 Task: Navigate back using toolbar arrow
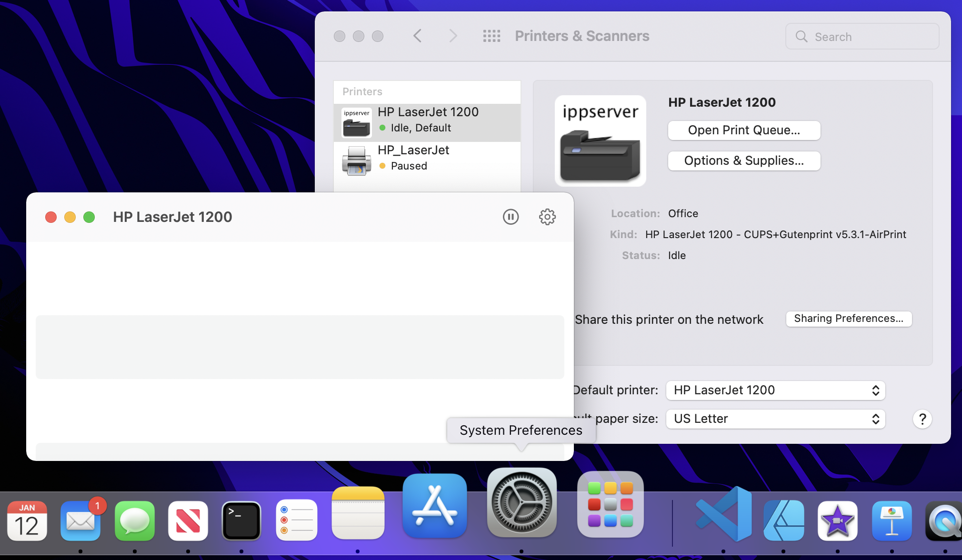tap(416, 36)
